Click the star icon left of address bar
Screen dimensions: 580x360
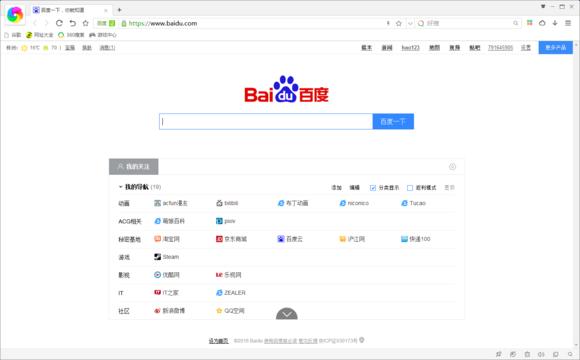coord(85,23)
